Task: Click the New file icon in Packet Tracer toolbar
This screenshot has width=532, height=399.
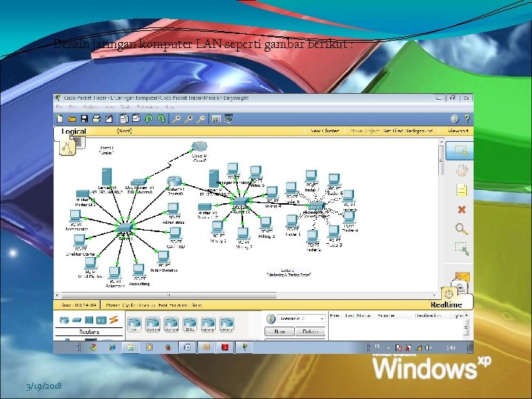Action: 60,118
